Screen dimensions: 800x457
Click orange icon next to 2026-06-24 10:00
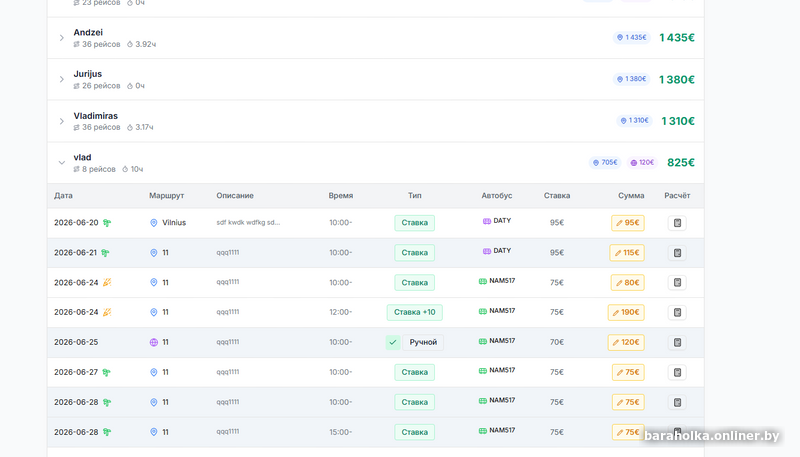(107, 283)
